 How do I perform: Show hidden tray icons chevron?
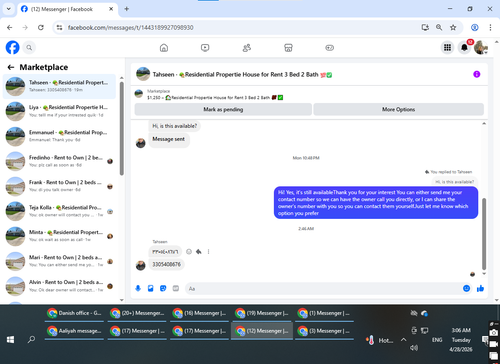tap(403, 340)
